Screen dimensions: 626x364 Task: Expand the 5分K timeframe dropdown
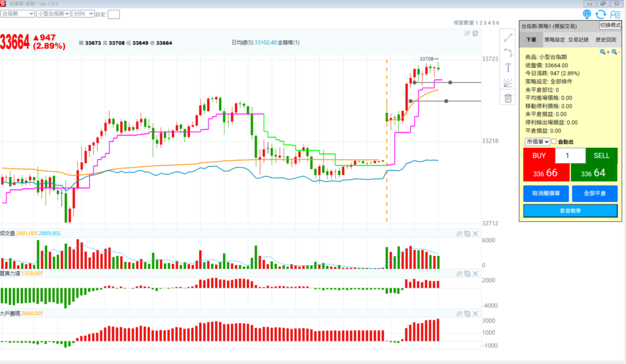83,13
